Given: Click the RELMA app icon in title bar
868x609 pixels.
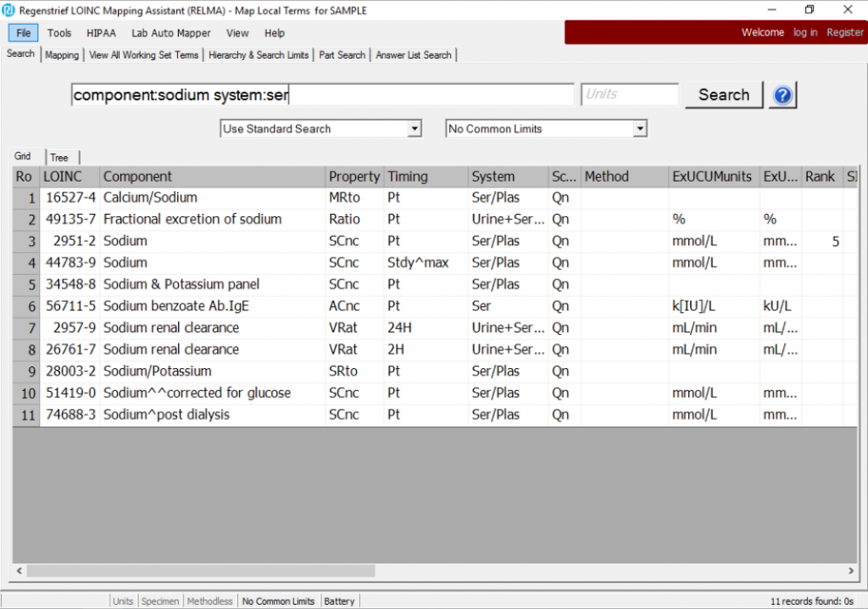Looking at the screenshot, I should pos(9,9).
